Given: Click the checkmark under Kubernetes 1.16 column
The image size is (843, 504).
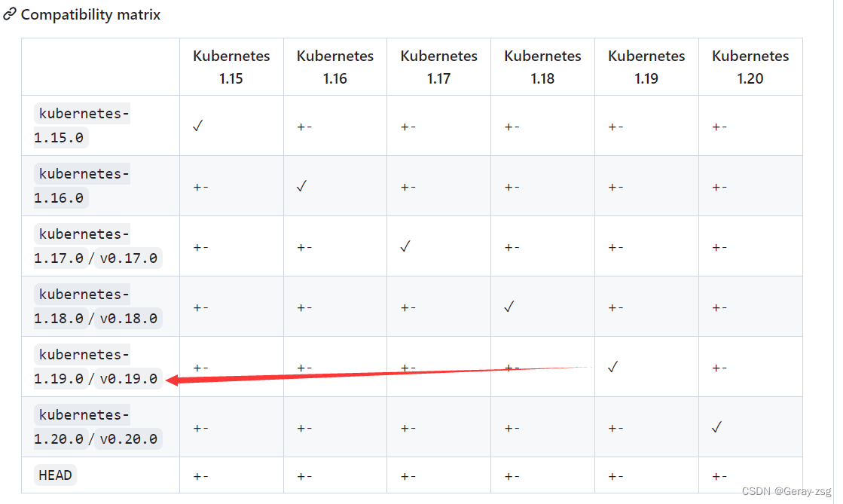Looking at the screenshot, I should point(301,186).
